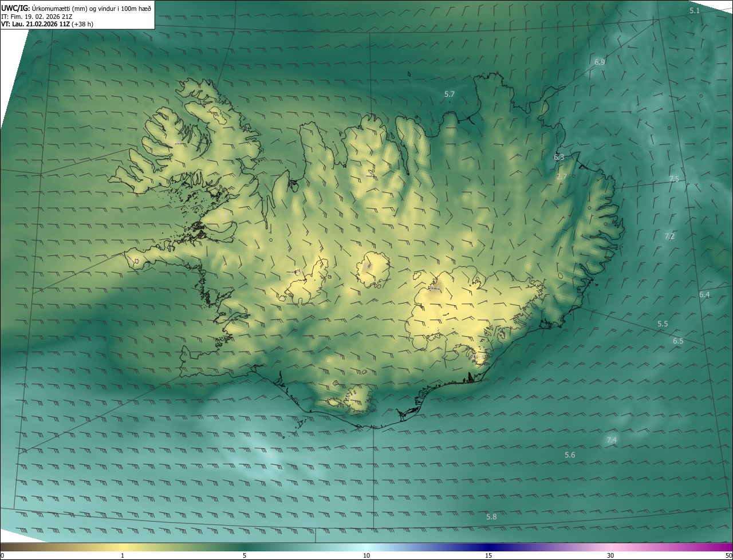The height and width of the screenshot is (560, 733).
Task: Click the 6.4 value label
Action: click(704, 295)
